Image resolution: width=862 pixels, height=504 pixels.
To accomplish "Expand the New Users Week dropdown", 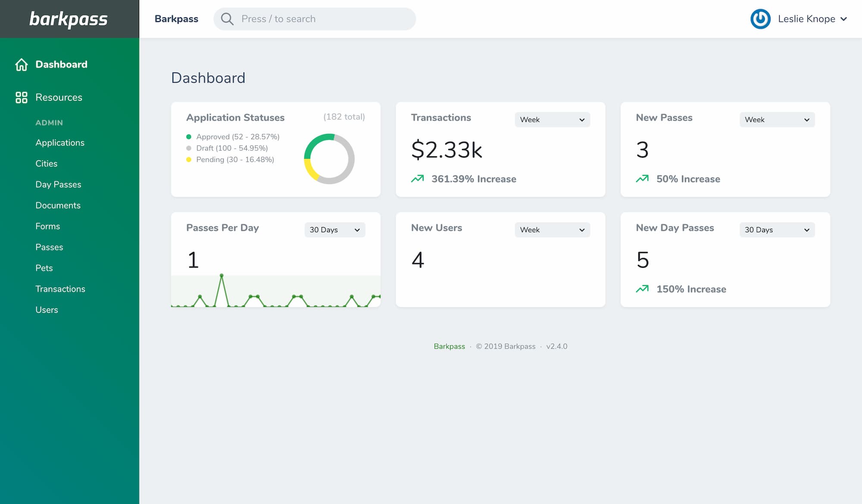I will tap(552, 230).
